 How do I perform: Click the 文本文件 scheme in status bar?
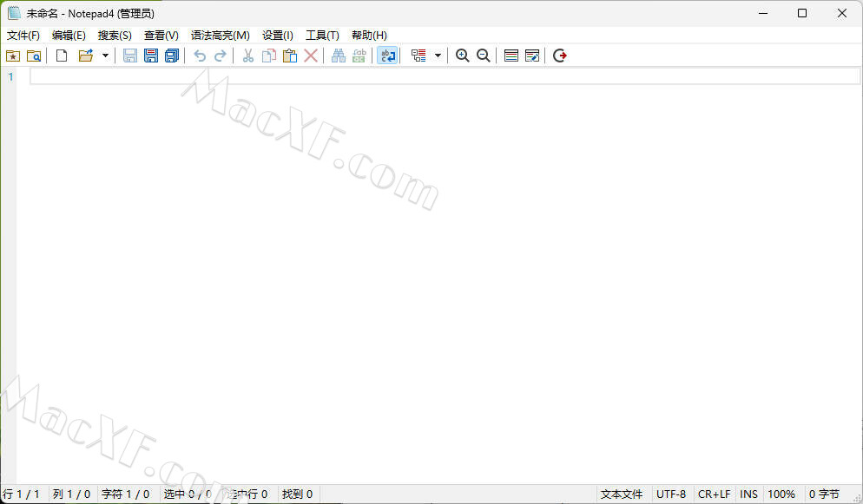[622, 494]
